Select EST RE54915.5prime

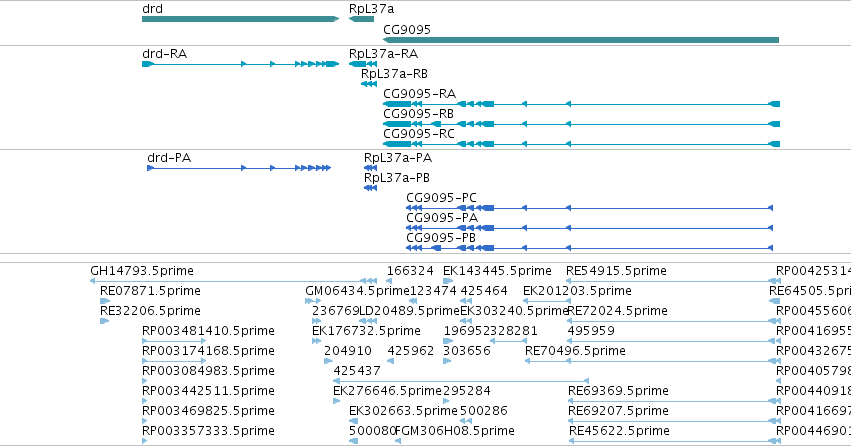pos(616,271)
